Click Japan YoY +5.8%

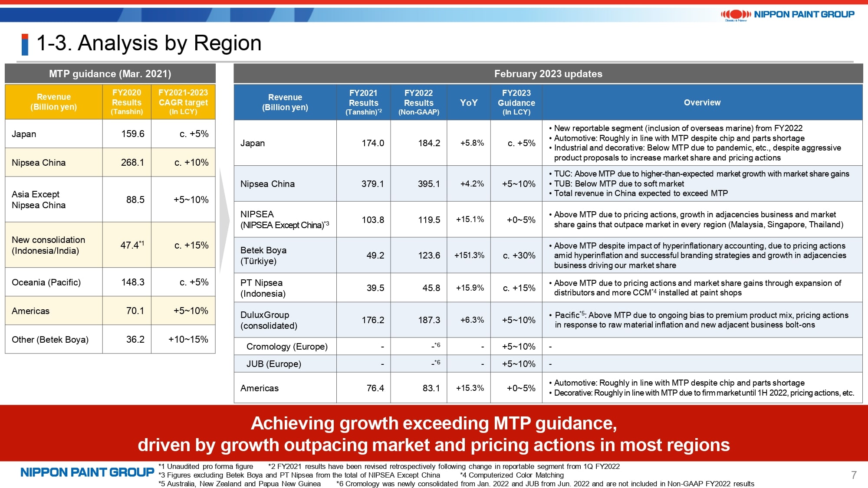[472, 143]
